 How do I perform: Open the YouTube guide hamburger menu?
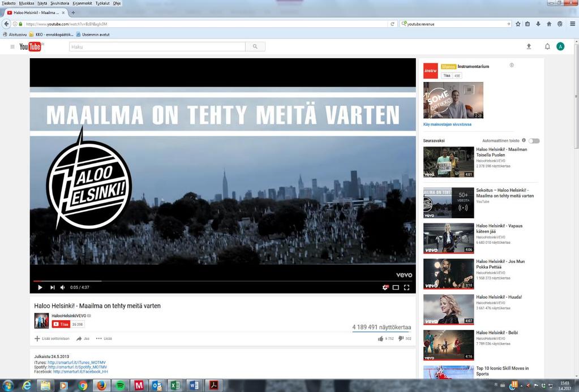[12, 47]
